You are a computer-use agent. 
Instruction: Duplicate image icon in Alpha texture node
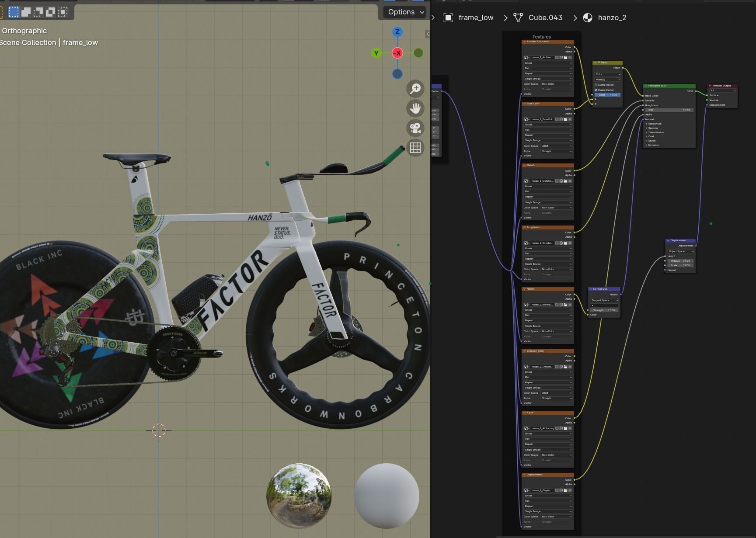pyautogui.click(x=561, y=428)
